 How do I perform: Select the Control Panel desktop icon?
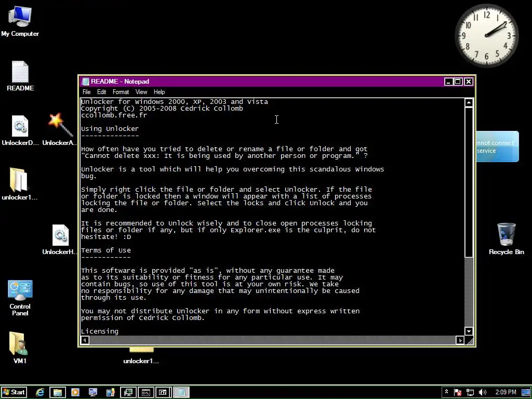coord(20,298)
